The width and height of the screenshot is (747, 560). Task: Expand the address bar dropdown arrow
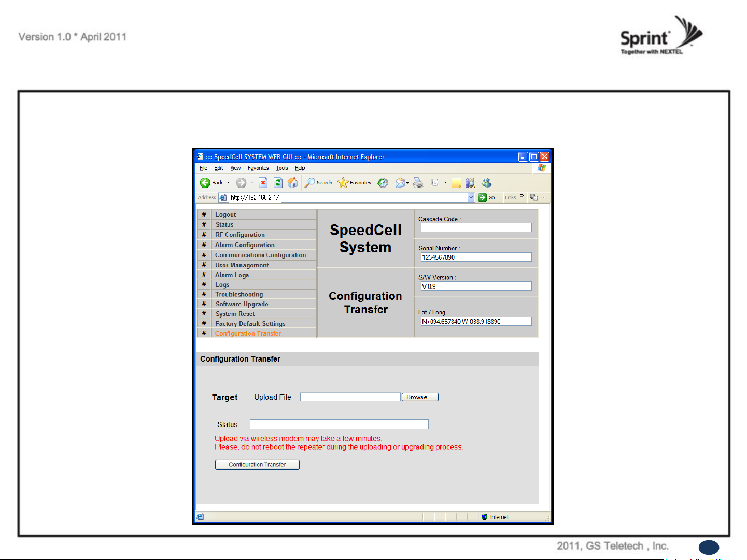[x=471, y=197]
